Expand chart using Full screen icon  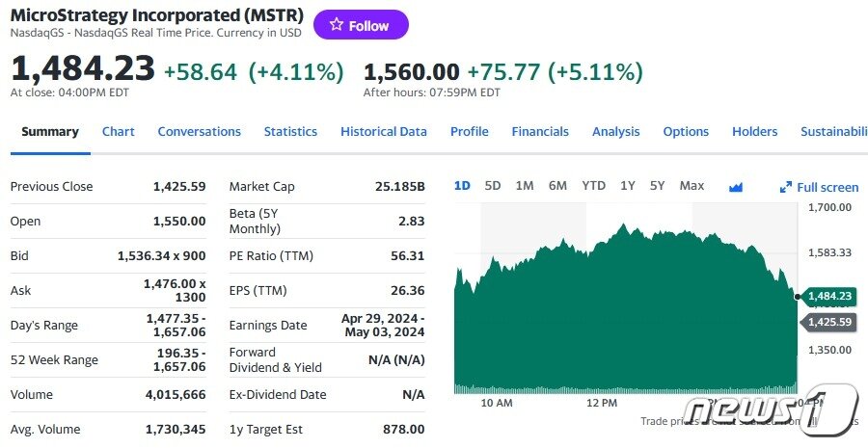pos(786,188)
